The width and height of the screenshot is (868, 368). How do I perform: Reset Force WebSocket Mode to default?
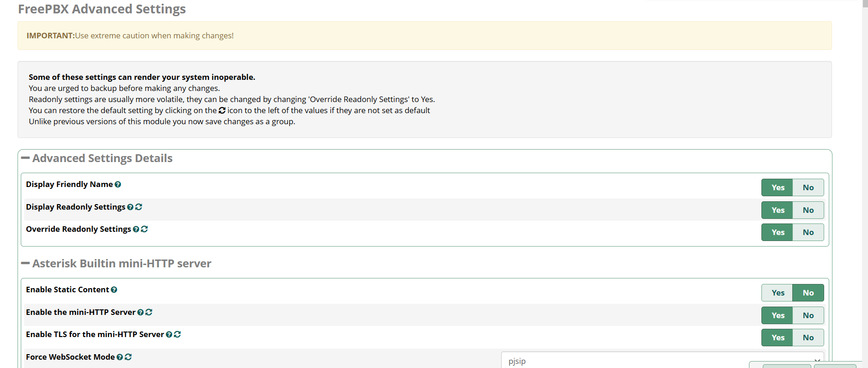point(128,357)
